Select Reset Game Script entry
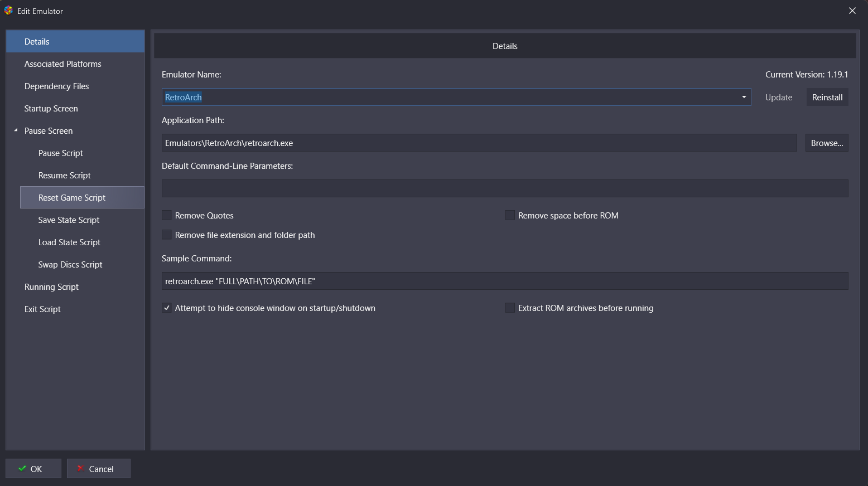Viewport: 868px width, 486px height. [82, 197]
